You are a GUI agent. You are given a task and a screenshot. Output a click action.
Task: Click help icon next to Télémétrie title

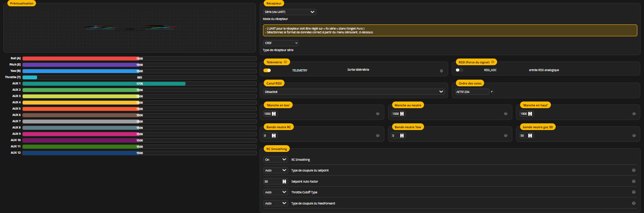coord(285,62)
